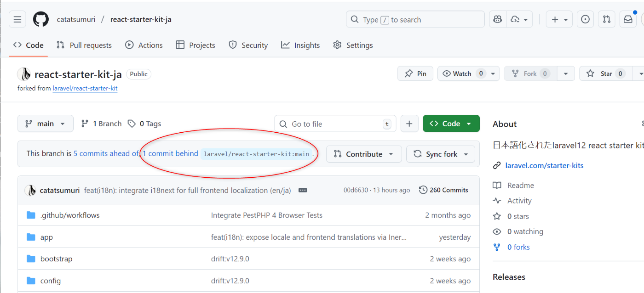Image resolution: width=644 pixels, height=293 pixels.
Task: Open laravel.com/starter-kits link
Action: point(544,165)
